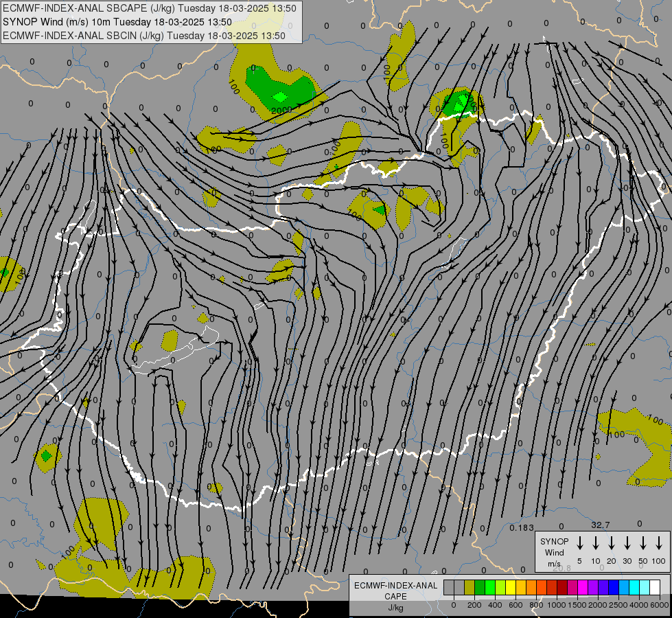Screen dimensions: 672x618
Task: Pick the palest cyan swatch beside the white swatch
Action: (x=645, y=588)
